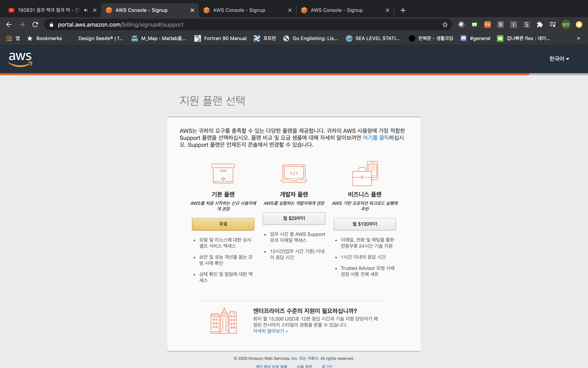Click the lock site info icon
This screenshot has height=368, width=588.
point(51,25)
